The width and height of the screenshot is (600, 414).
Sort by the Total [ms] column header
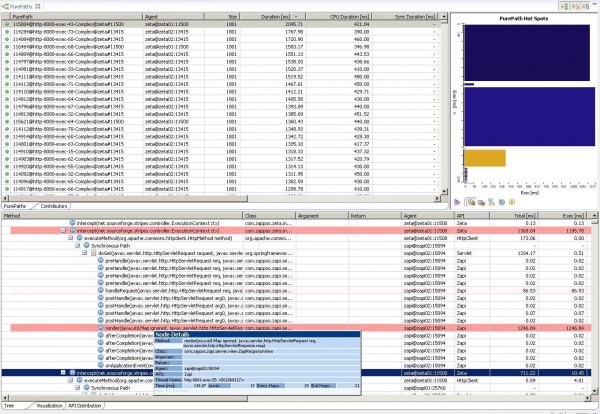[x=514, y=216]
